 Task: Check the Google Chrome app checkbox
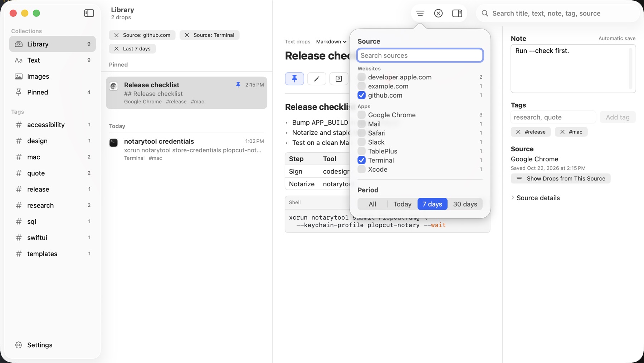tap(361, 115)
